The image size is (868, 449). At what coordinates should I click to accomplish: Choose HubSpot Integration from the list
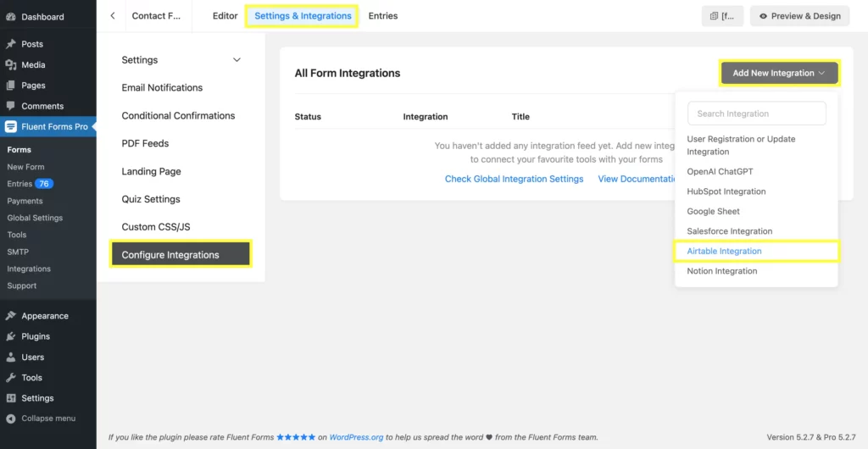tap(726, 191)
